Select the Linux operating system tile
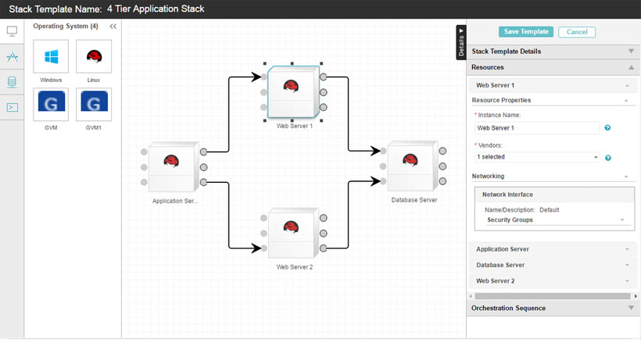641x364 pixels. [x=94, y=56]
